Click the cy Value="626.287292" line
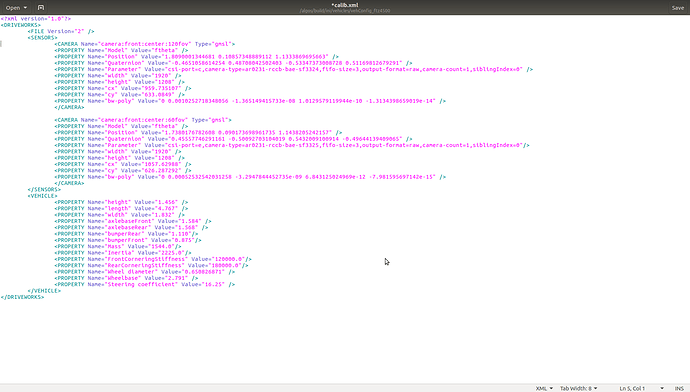690x392 pixels. tap(123, 170)
